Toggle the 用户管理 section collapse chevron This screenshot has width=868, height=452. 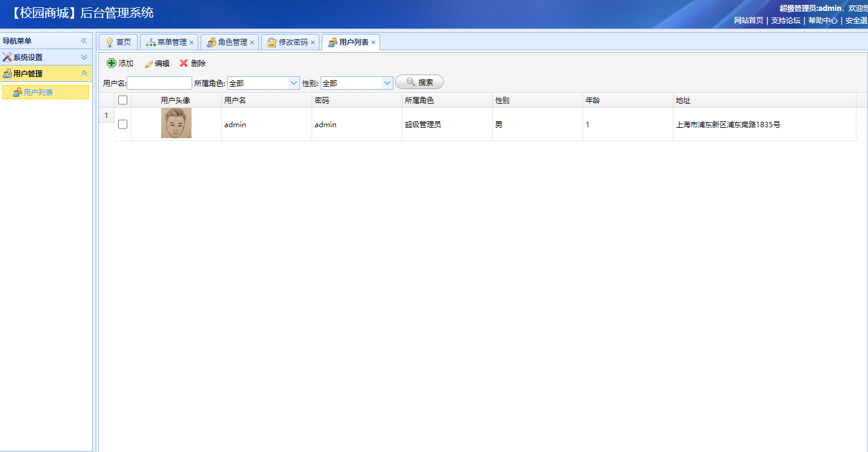click(84, 73)
